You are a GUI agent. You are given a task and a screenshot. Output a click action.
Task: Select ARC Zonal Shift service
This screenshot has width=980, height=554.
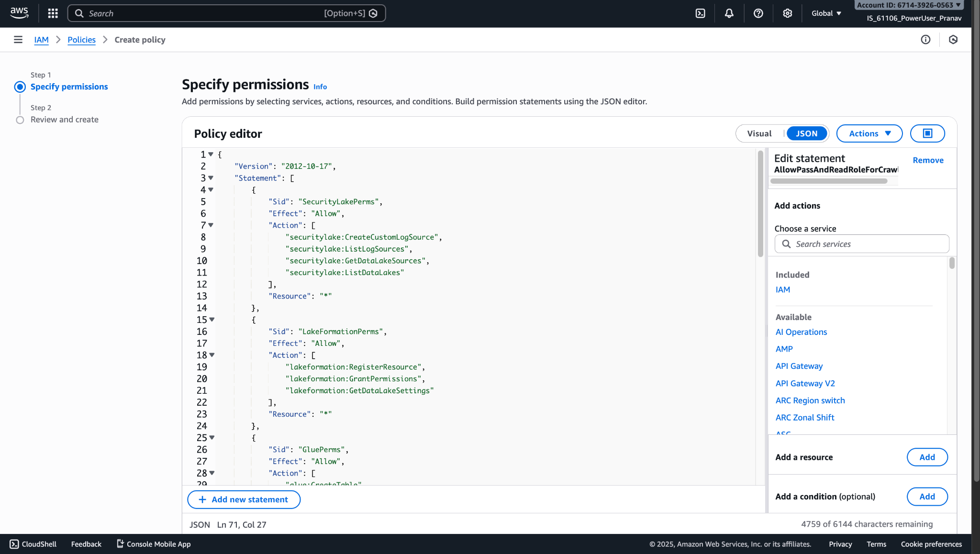pyautogui.click(x=805, y=418)
